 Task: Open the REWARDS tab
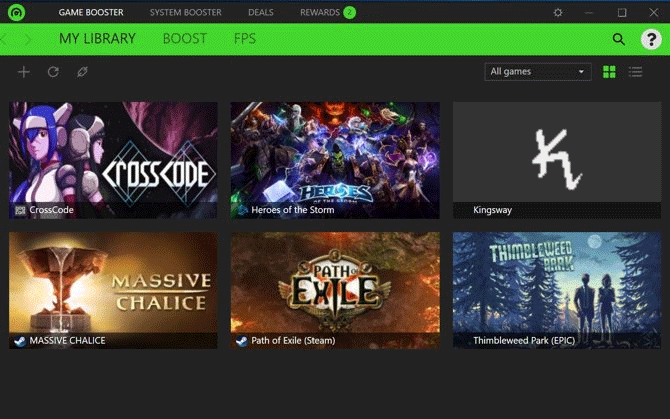(x=320, y=12)
